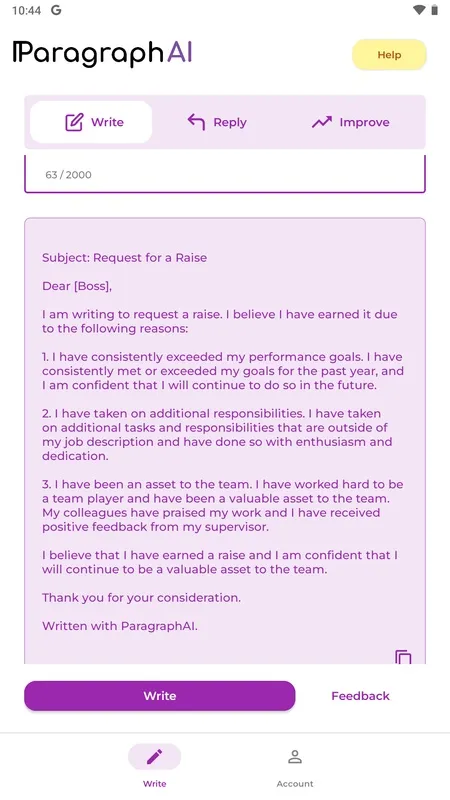Tap the pencil icon in the bottom navigation
This screenshot has width=450, height=800.
point(154,757)
